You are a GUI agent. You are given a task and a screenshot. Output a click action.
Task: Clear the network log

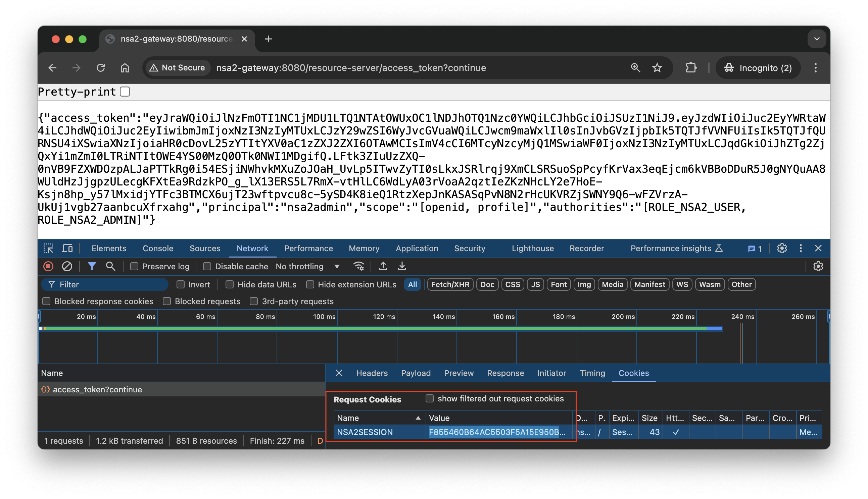[x=67, y=266]
